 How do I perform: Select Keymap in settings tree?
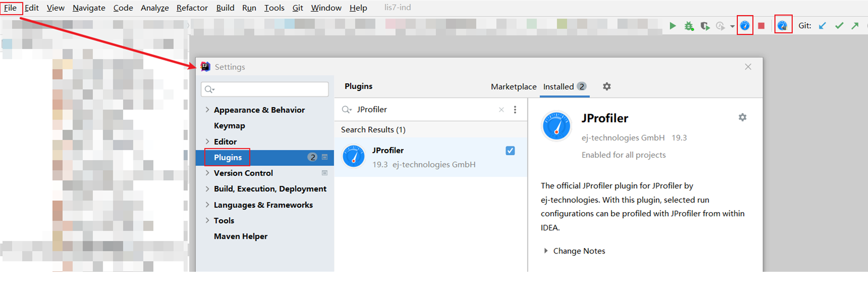[x=230, y=125]
